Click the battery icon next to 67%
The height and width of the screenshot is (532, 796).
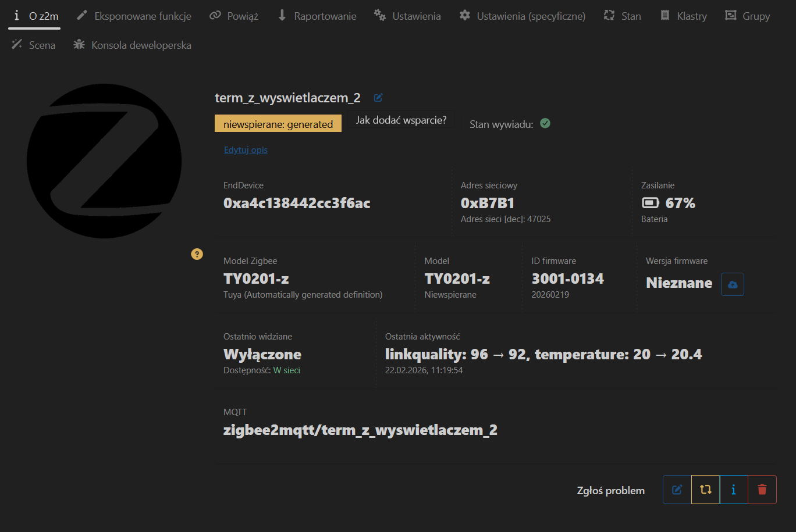click(x=651, y=203)
